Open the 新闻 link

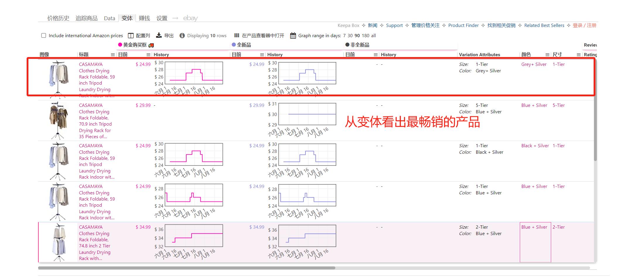tap(373, 25)
